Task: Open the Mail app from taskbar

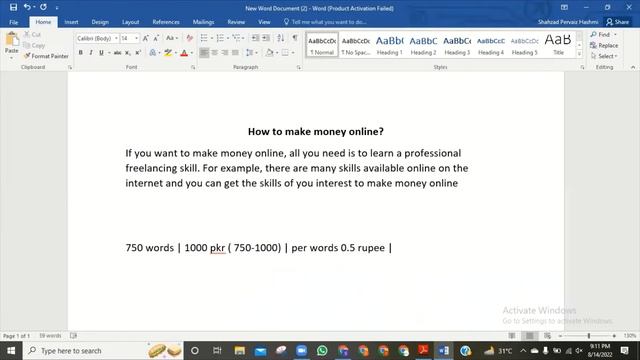Action: (260, 351)
